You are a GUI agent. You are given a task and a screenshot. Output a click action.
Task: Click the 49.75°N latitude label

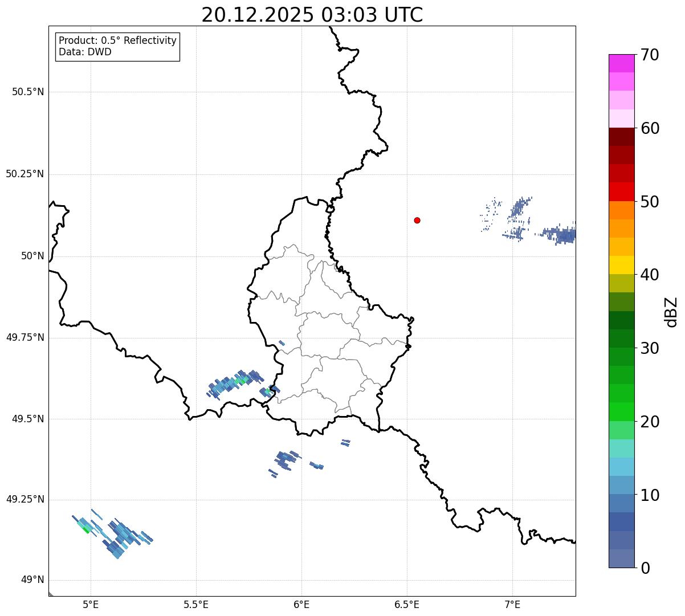coord(25,337)
